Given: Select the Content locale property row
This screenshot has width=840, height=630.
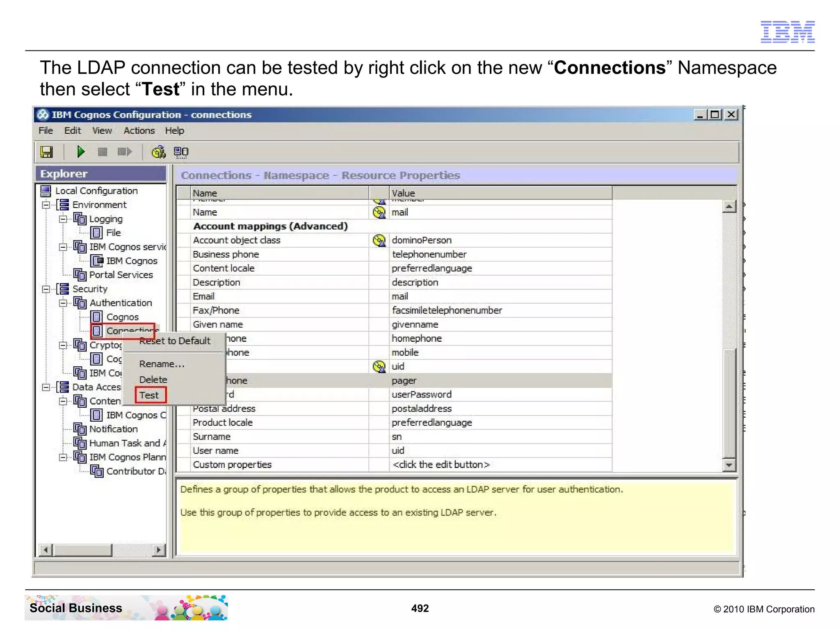Looking at the screenshot, I should pos(395,268).
